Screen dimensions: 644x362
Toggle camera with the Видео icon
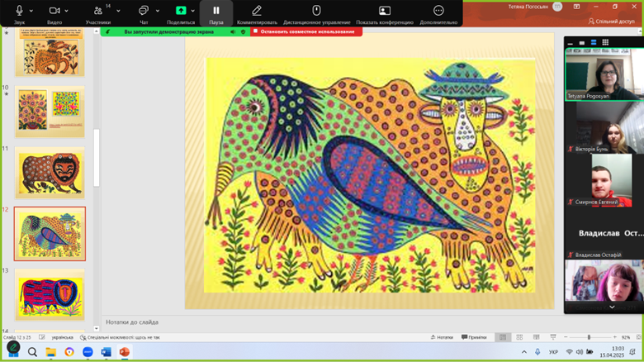click(54, 11)
